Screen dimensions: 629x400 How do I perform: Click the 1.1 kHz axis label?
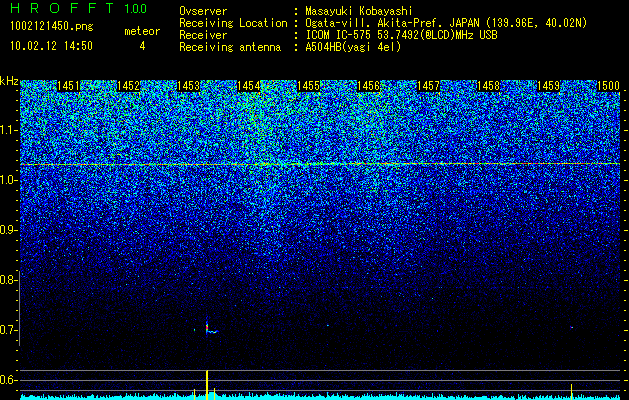9,130
